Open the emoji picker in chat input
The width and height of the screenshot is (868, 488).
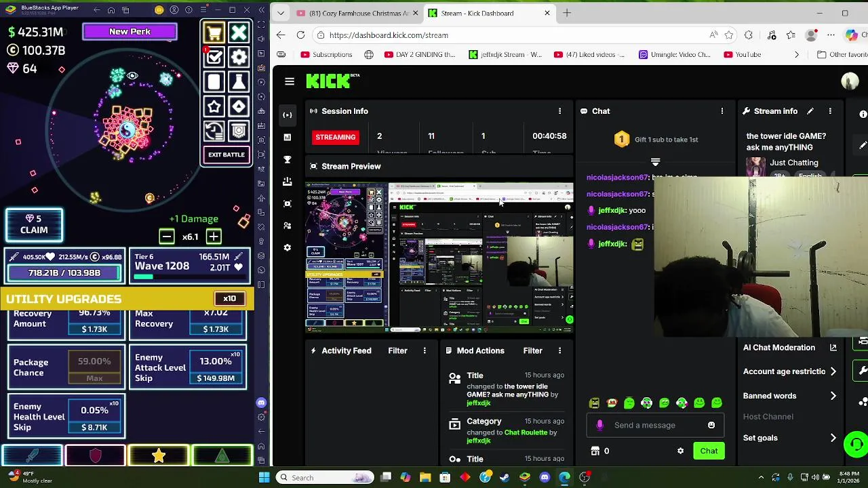pos(711,425)
